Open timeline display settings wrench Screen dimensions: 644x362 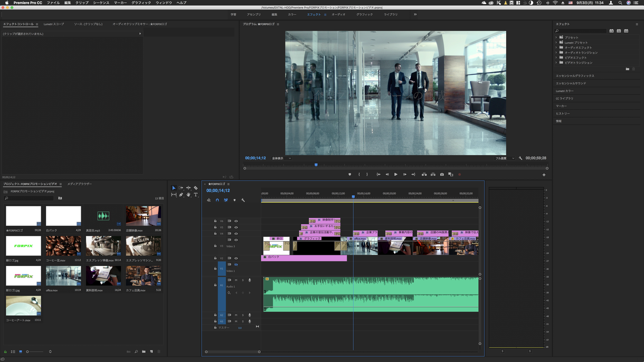click(x=243, y=200)
